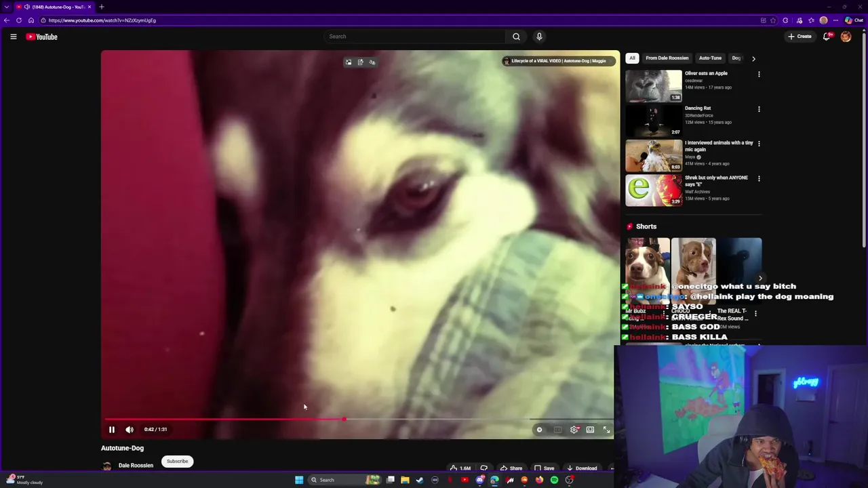Enter fullscreen mode

click(607, 430)
